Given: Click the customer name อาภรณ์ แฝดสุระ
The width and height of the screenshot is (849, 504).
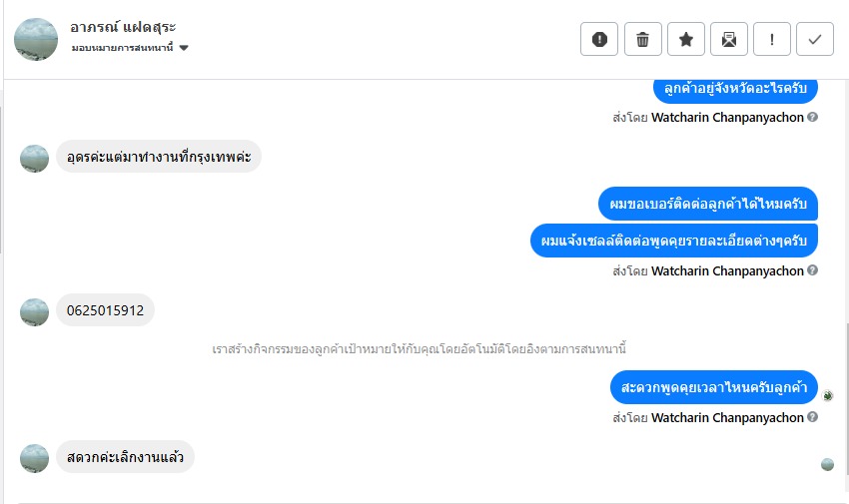Looking at the screenshot, I should (124, 27).
